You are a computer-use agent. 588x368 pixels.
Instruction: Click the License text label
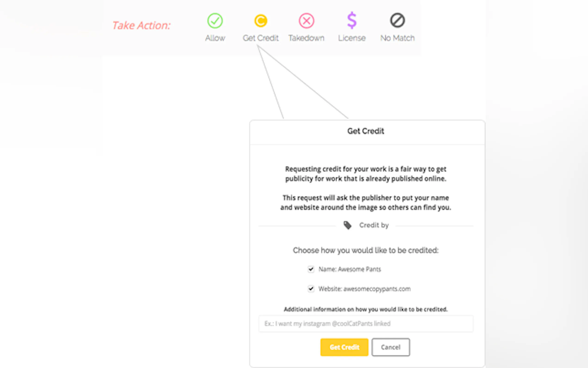pyautogui.click(x=352, y=38)
